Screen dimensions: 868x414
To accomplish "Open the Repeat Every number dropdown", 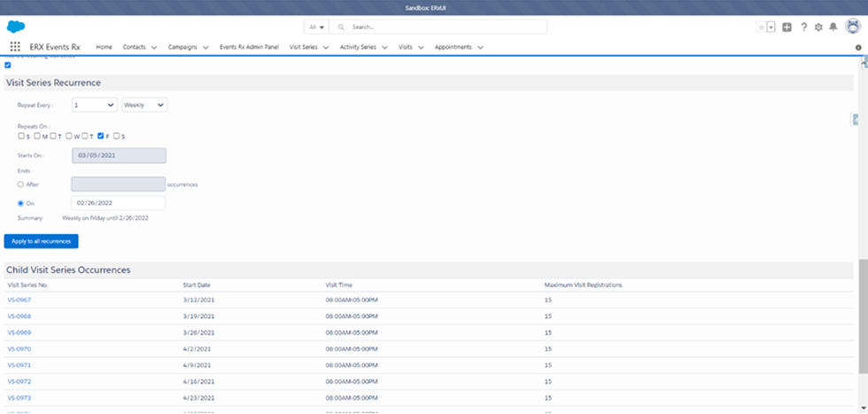I will pos(94,105).
